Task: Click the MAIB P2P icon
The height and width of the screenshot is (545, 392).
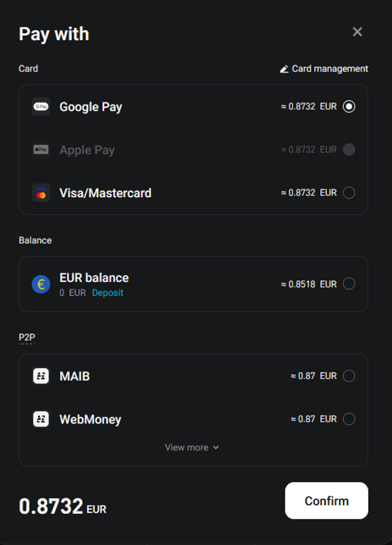Action: [x=41, y=376]
